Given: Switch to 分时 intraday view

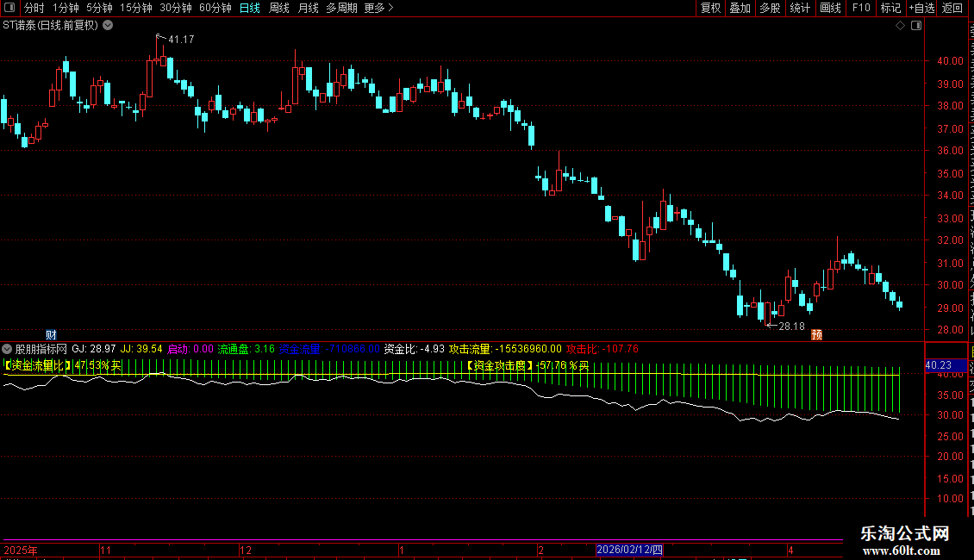Looking at the screenshot, I should click(x=34, y=8).
